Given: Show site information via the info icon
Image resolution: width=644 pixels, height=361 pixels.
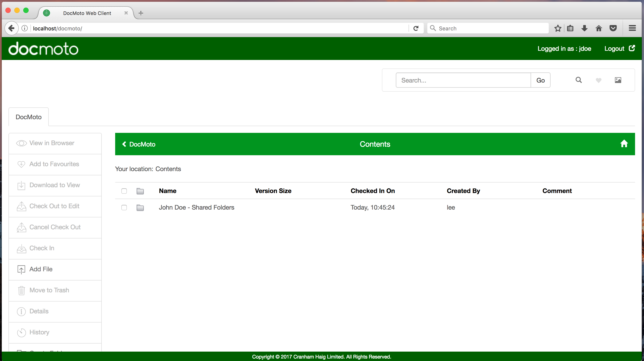Looking at the screenshot, I should point(25,28).
